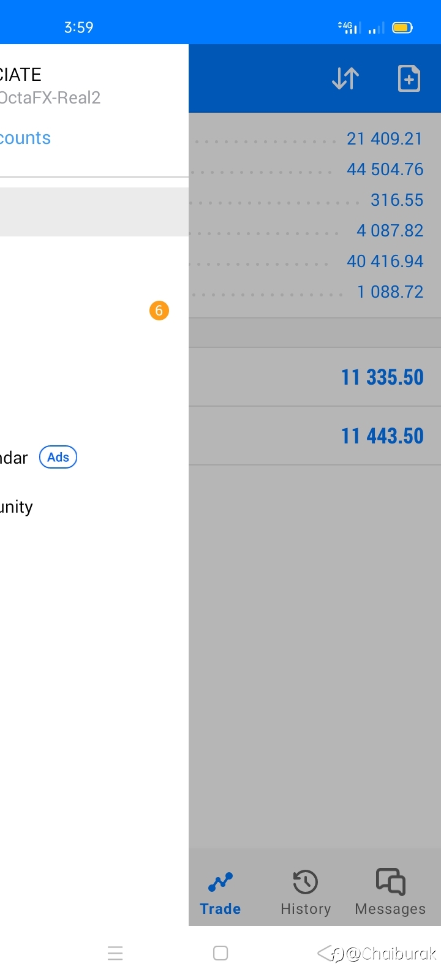This screenshot has height=980, width=441.
Task: Click the Ads badge
Action: (x=58, y=457)
